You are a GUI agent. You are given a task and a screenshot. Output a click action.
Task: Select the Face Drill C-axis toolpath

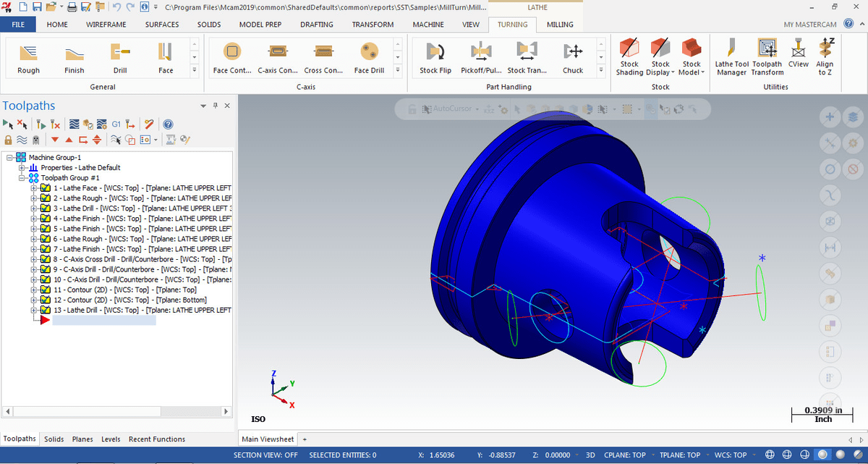(369, 56)
